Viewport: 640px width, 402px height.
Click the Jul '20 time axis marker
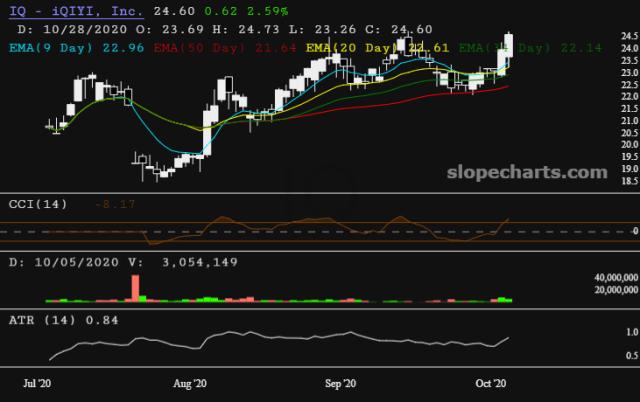click(37, 384)
